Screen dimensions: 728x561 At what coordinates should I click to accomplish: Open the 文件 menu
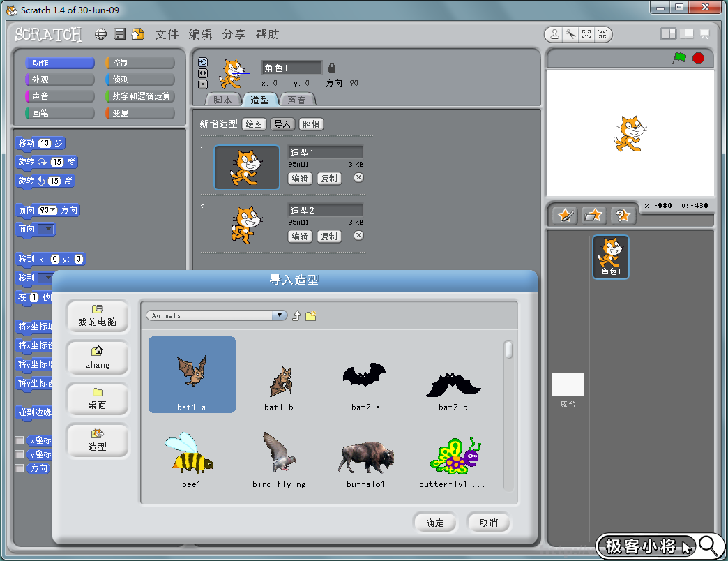[167, 34]
